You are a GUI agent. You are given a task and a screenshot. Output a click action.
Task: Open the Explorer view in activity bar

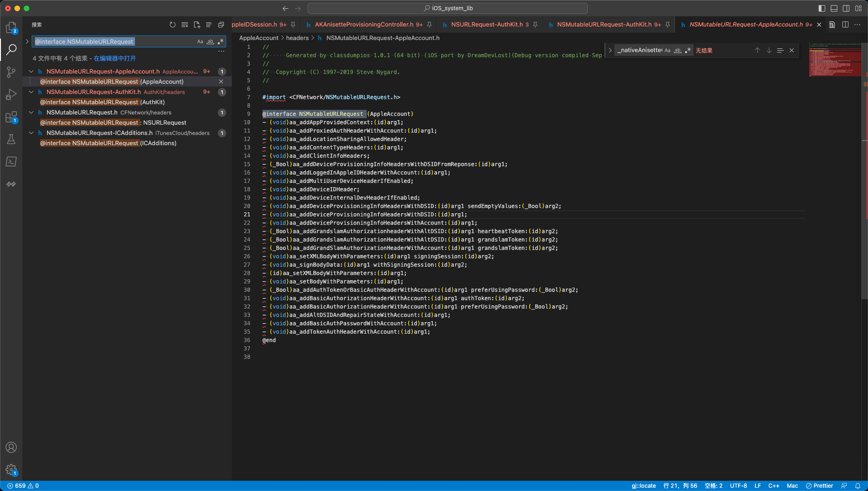11,28
